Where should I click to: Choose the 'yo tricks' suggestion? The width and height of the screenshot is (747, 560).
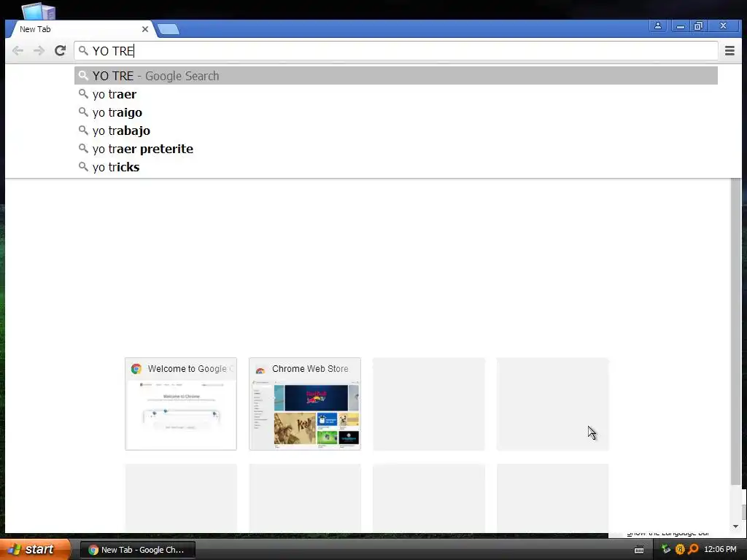tap(396, 167)
